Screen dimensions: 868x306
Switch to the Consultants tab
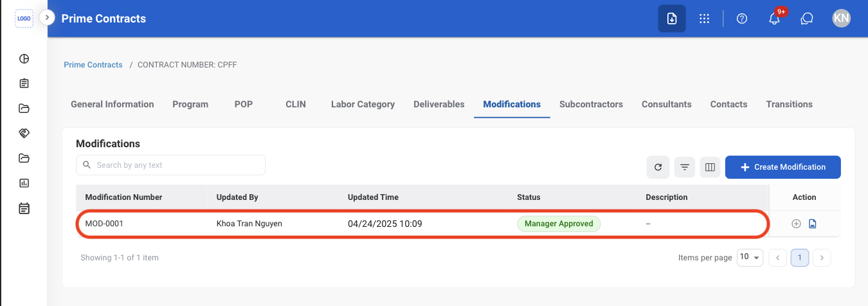click(667, 104)
